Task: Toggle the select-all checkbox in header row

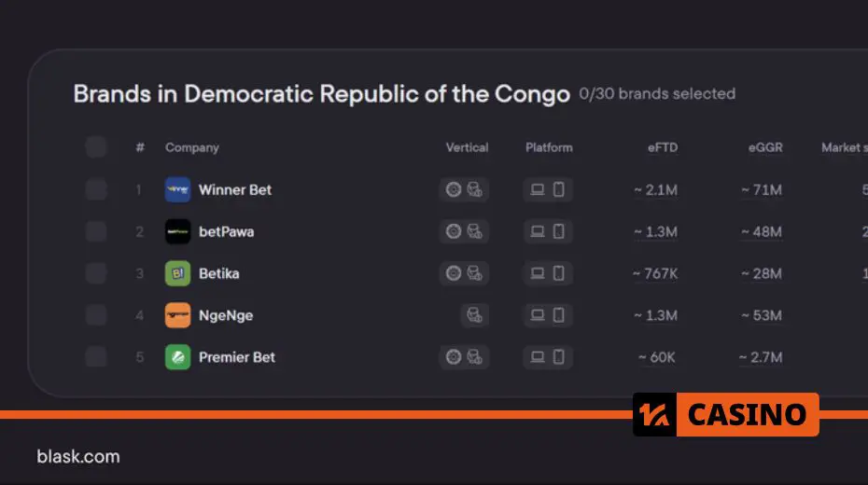Action: [x=96, y=147]
